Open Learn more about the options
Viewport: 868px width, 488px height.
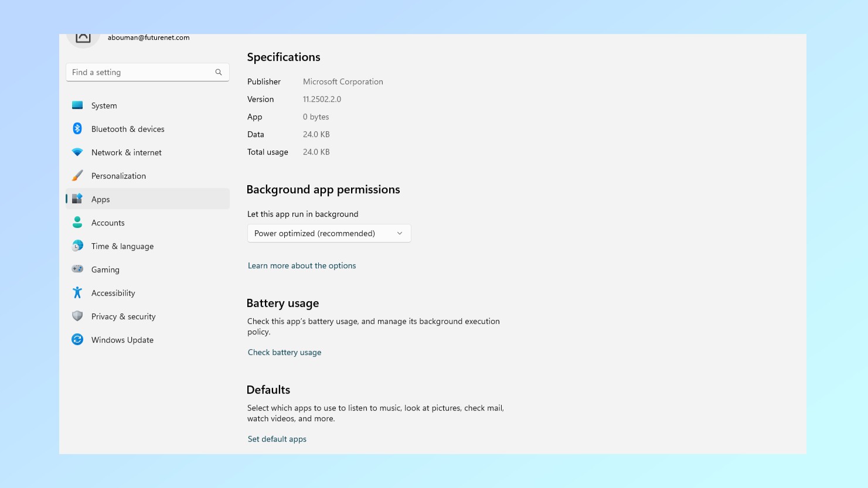pyautogui.click(x=302, y=265)
